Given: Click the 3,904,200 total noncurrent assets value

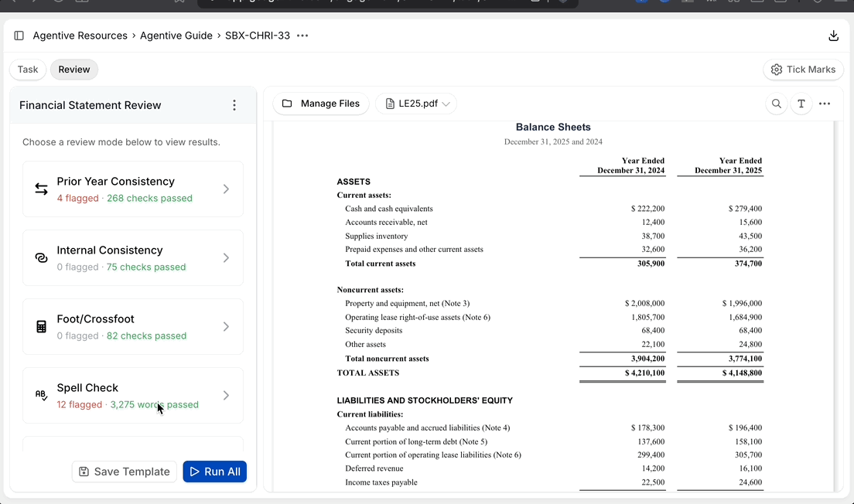Looking at the screenshot, I should [647, 359].
